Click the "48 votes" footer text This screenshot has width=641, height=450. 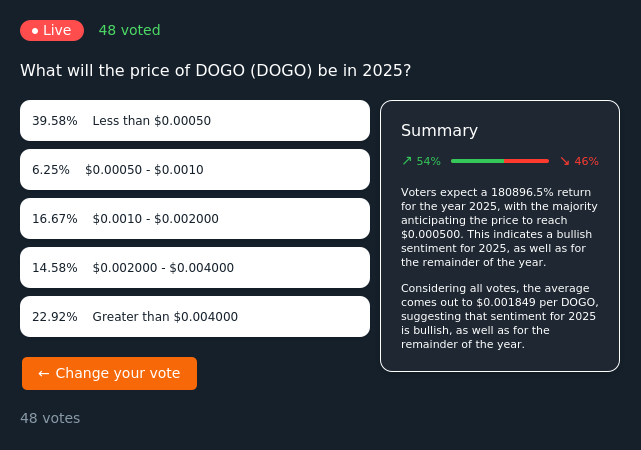(50, 418)
